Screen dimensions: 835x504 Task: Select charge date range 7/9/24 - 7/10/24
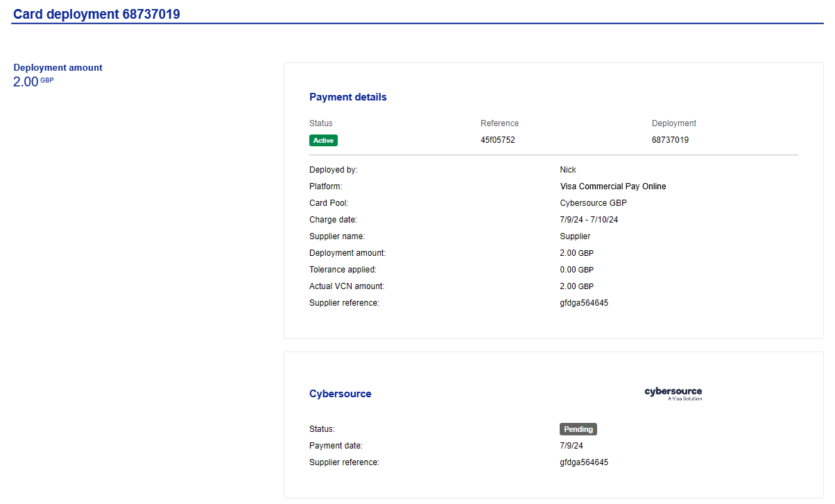tap(589, 220)
